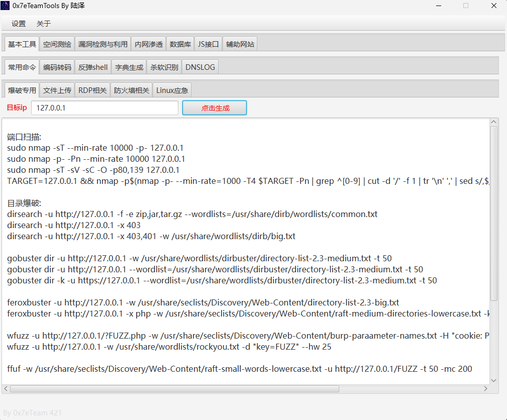Open the 关于 menu
Image resolution: width=507 pixels, height=420 pixels.
[x=44, y=24]
